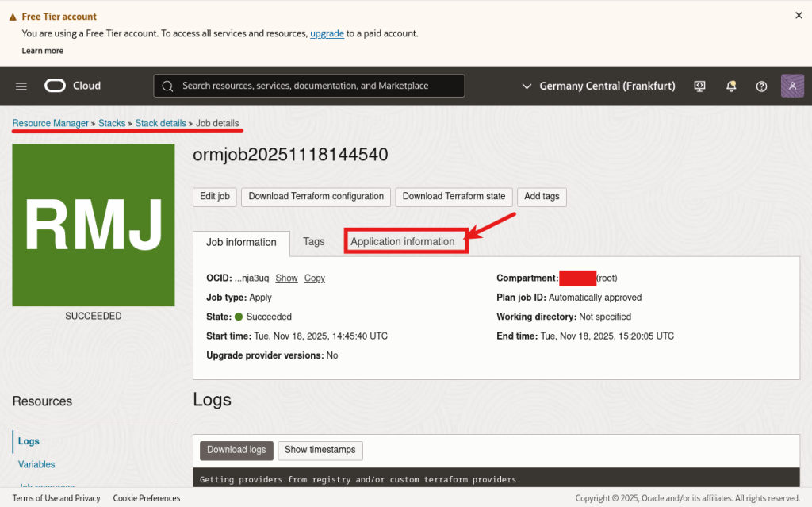The height and width of the screenshot is (507, 812).
Task: Click the End time value text
Action: point(607,336)
